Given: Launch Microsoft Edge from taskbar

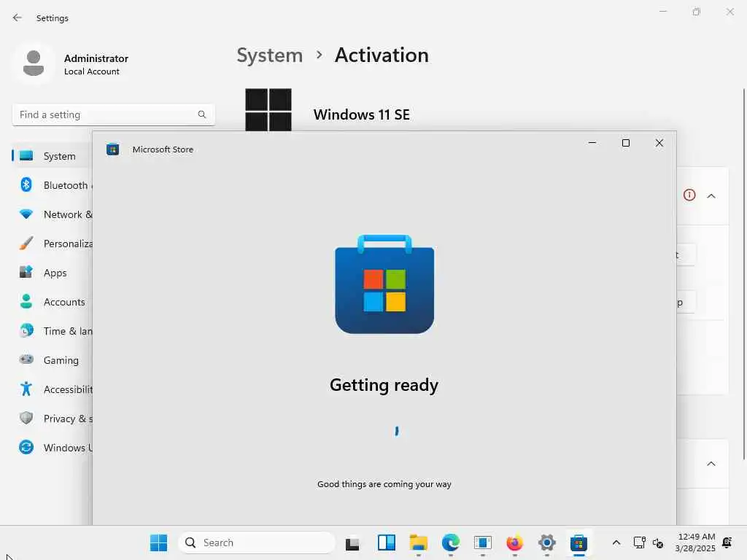Looking at the screenshot, I should pos(451,542).
